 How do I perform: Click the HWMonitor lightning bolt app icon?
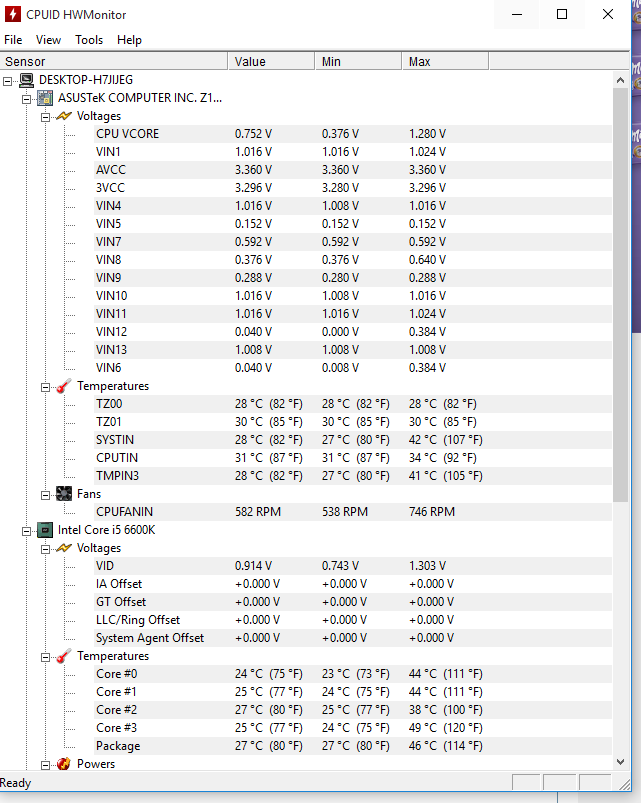13,14
